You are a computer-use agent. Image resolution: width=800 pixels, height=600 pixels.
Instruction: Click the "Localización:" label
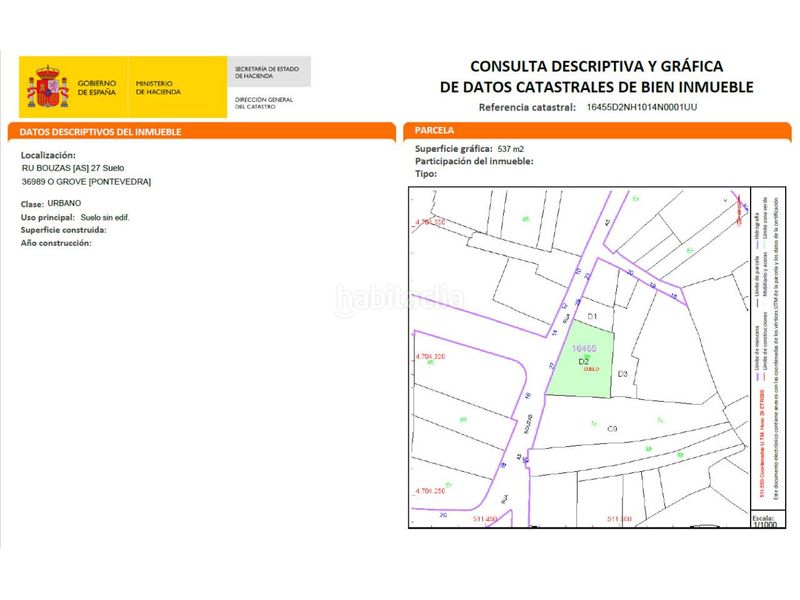click(48, 155)
